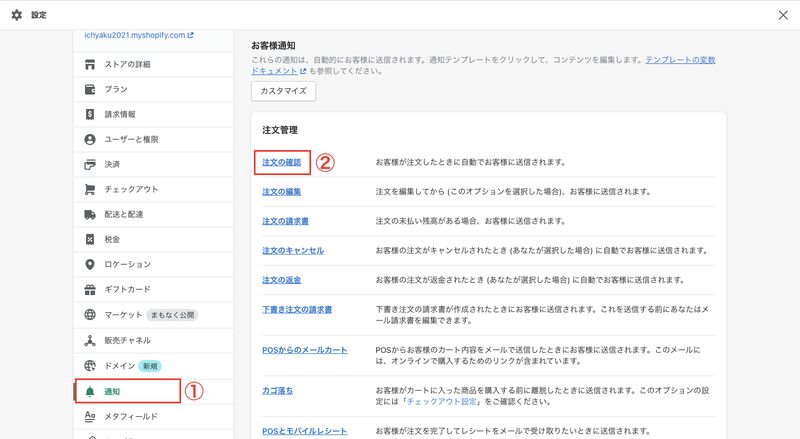800x439 pixels.
Task: Click the checkout cart icon
Action: 90,189
